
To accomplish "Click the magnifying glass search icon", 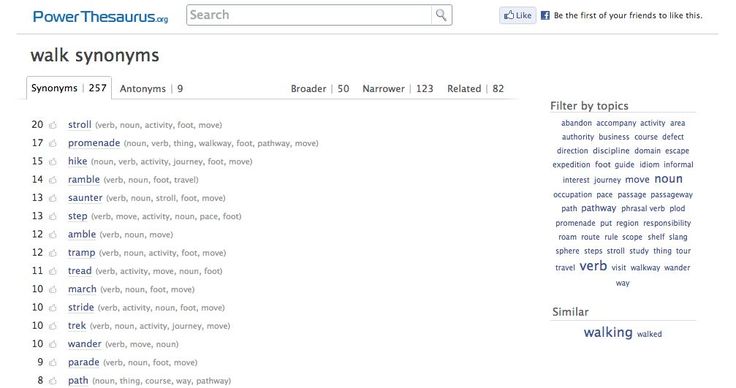I will tap(441, 15).
